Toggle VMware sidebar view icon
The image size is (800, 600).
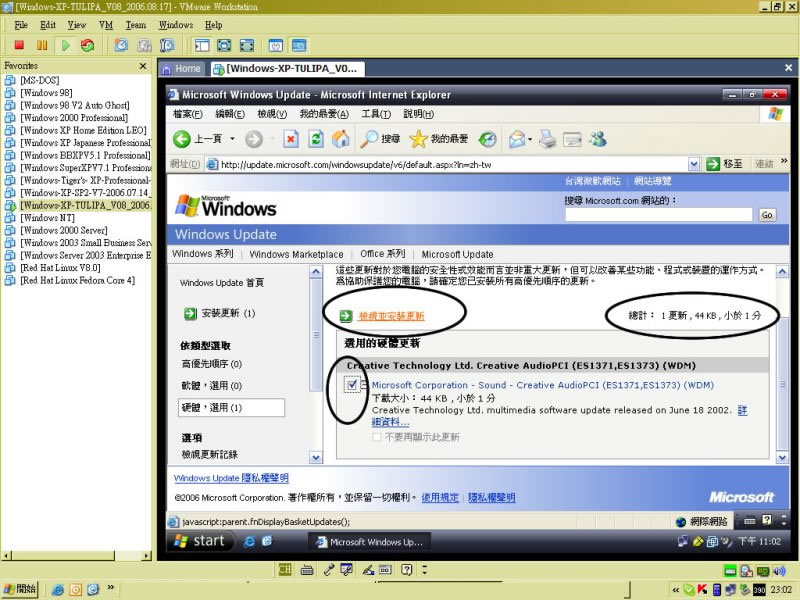tap(202, 45)
